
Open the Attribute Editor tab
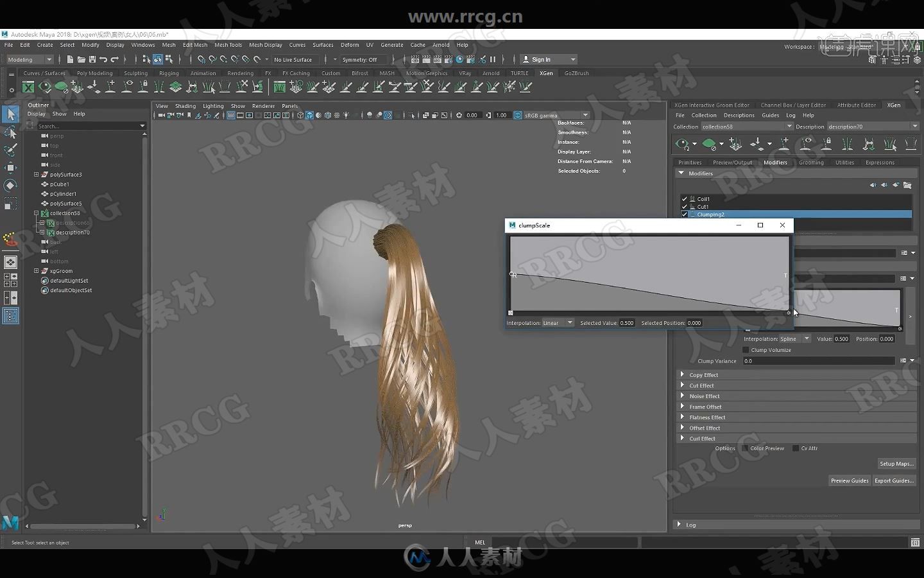pos(856,105)
